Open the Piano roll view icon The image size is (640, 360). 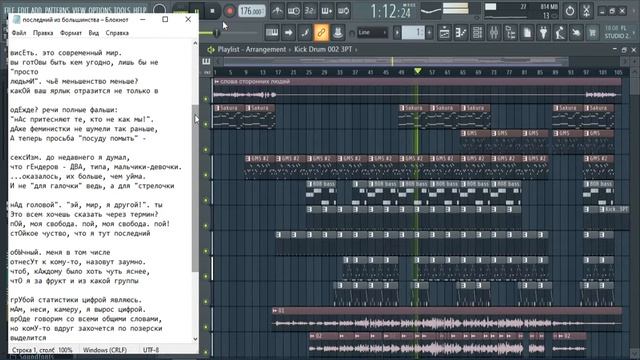tap(461, 33)
